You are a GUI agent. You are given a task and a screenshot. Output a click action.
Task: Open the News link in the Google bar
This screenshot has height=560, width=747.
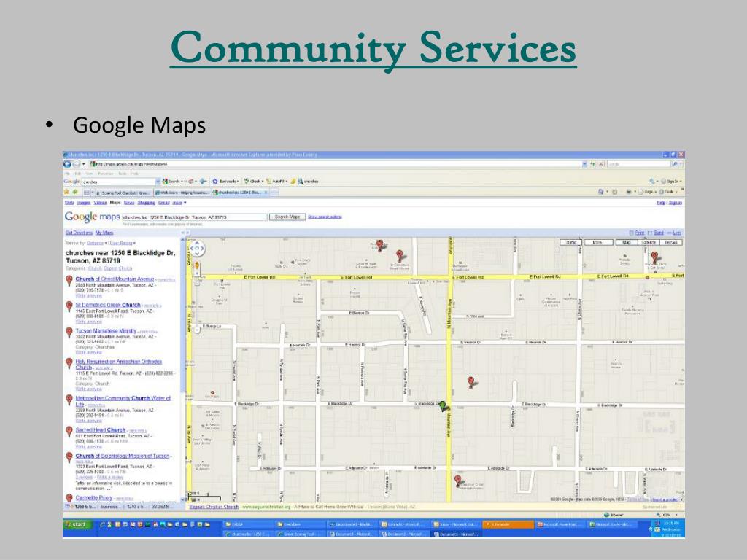[x=129, y=203]
